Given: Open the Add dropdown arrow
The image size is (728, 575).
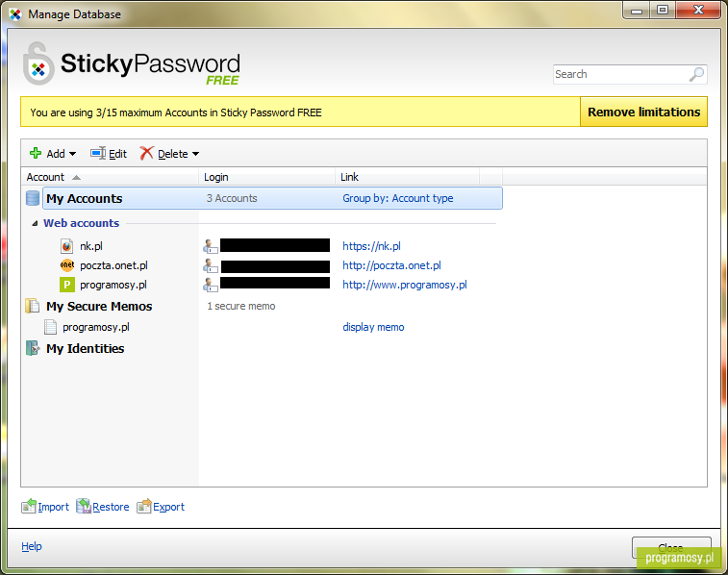Looking at the screenshot, I should pos(72,154).
